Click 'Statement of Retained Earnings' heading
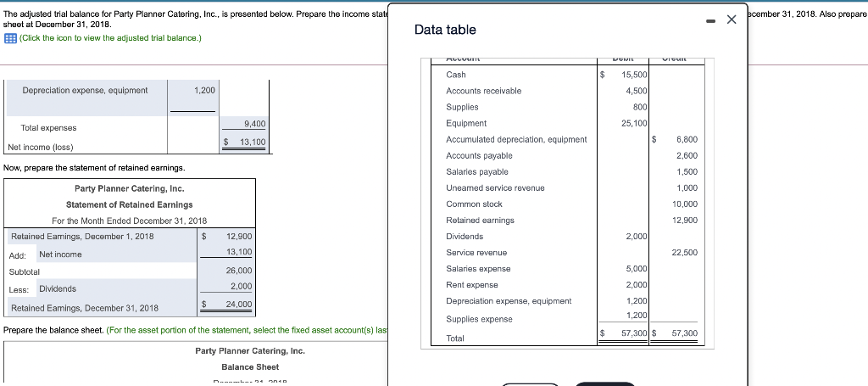The width and height of the screenshot is (868, 386). point(130,204)
